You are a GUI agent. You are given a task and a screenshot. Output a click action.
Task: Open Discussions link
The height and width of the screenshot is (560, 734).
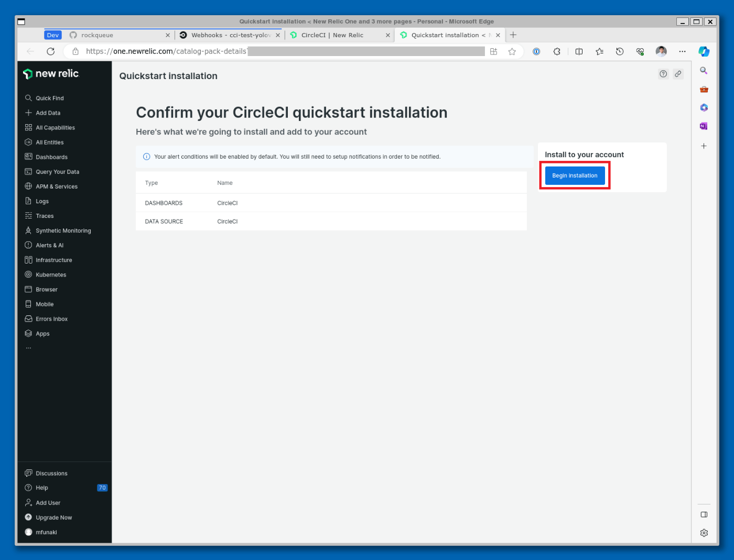click(x=51, y=473)
